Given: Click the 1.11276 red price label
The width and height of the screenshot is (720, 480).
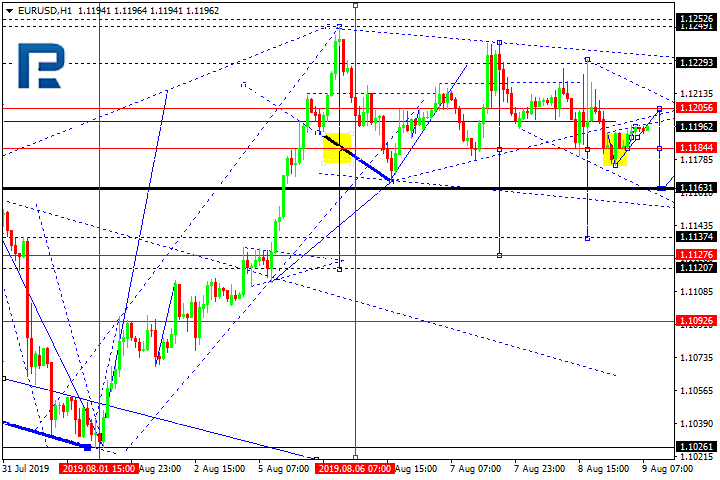Looking at the screenshot, I should coord(695,255).
